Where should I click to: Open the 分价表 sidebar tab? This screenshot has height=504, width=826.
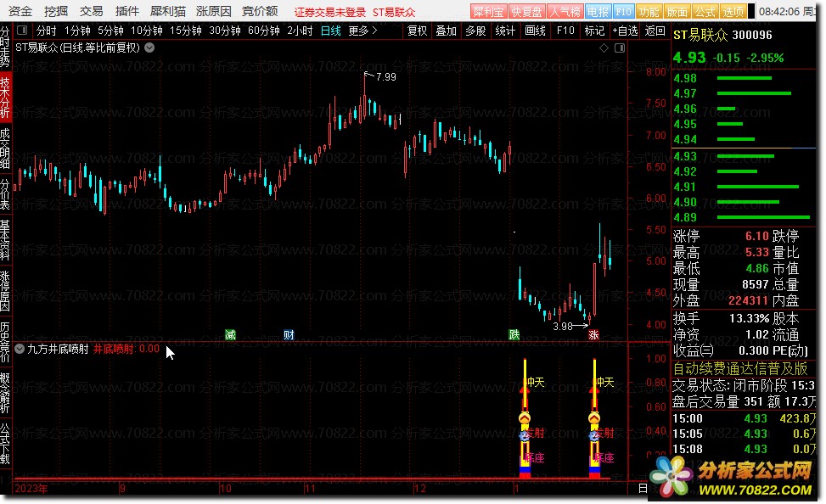(5, 195)
